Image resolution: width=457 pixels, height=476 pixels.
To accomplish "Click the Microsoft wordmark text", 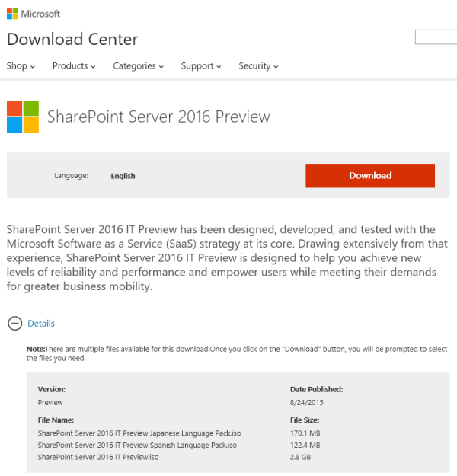I will (40, 14).
